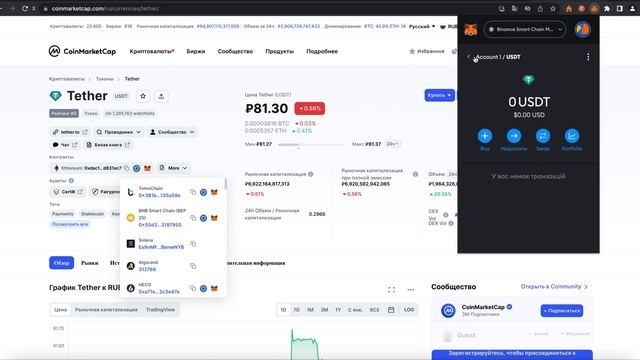Add Tether to watchlist with star icon
Image resolution: width=640 pixels, height=360 pixels.
[x=143, y=96]
